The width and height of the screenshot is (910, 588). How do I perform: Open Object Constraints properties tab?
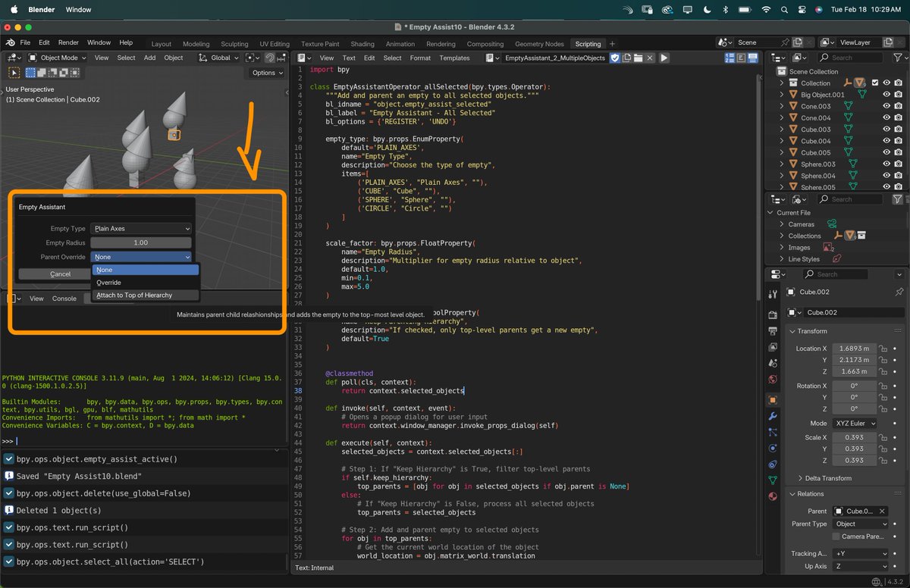pos(773,464)
